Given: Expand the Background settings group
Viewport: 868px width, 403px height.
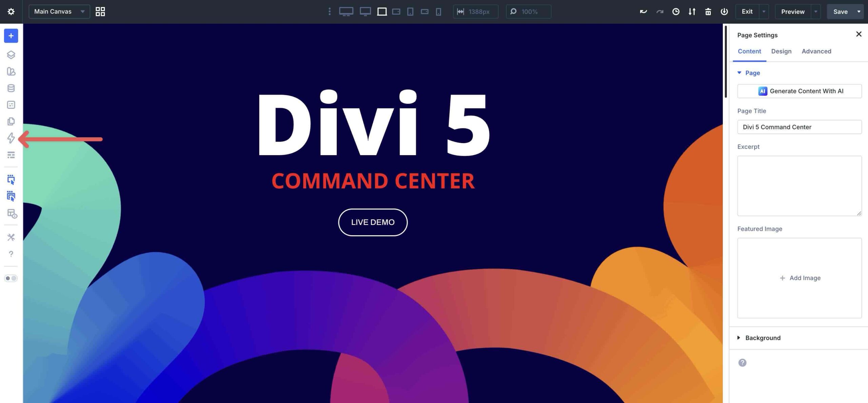Looking at the screenshot, I should tap(763, 338).
